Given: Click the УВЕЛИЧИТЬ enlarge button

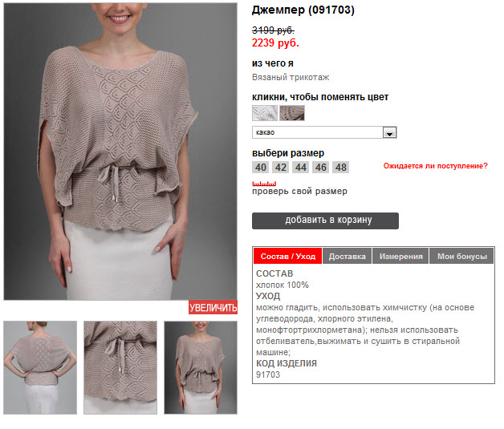Looking at the screenshot, I should click(x=213, y=308).
